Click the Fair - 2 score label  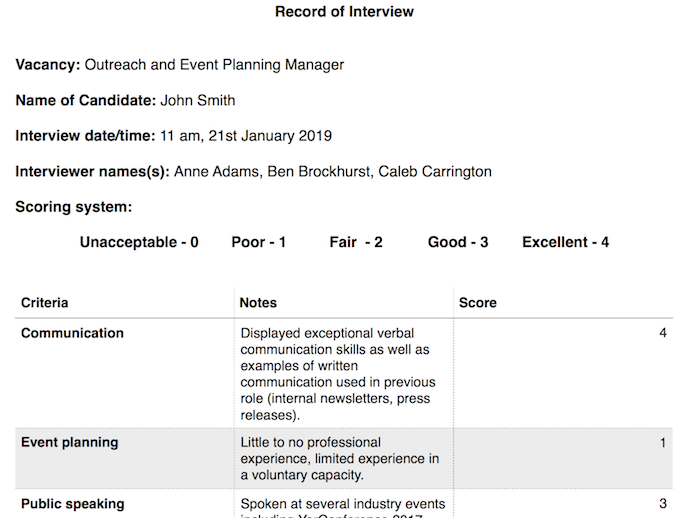tap(356, 242)
